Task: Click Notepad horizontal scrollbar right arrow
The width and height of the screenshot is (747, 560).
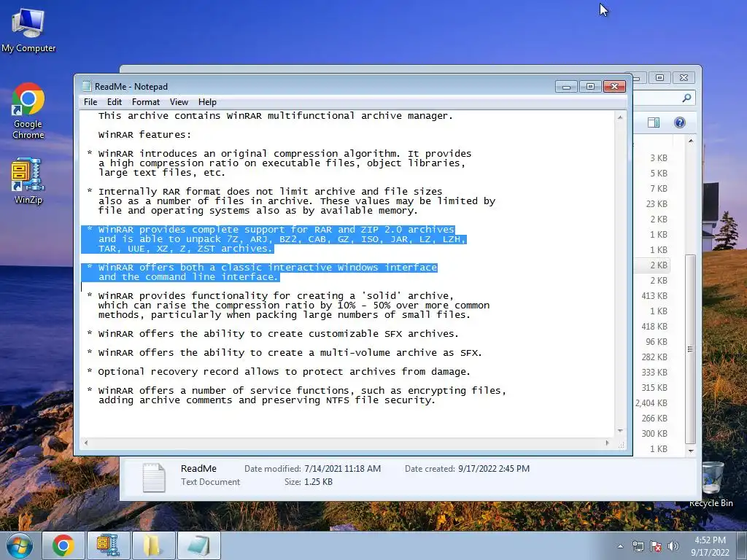Action: (x=607, y=443)
